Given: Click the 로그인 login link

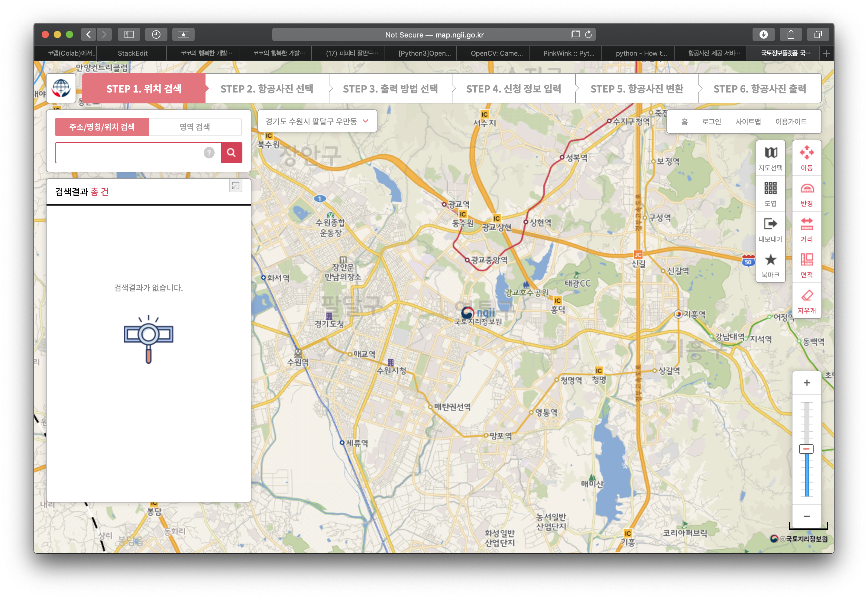Looking at the screenshot, I should (x=711, y=122).
